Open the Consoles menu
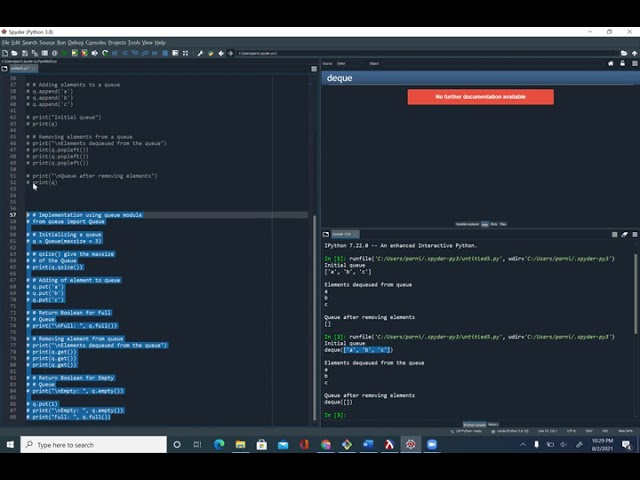Screen dimensions: 640x480 pos(96,42)
